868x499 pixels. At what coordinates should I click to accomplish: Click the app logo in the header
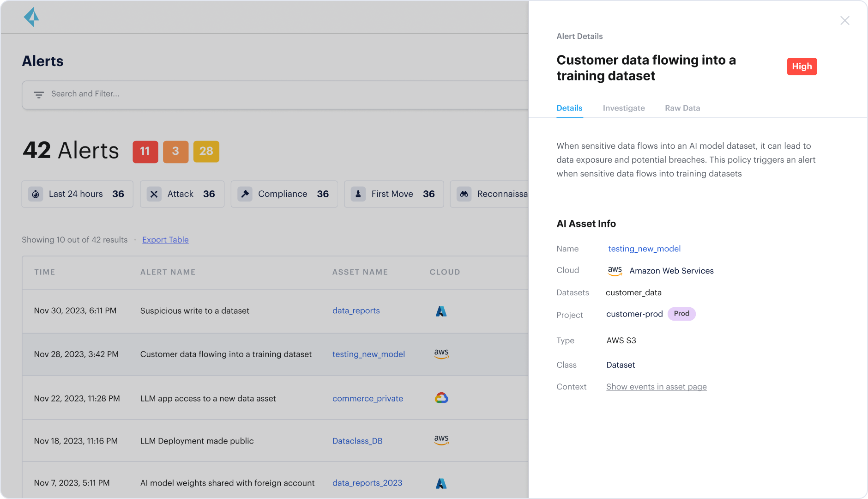[31, 17]
